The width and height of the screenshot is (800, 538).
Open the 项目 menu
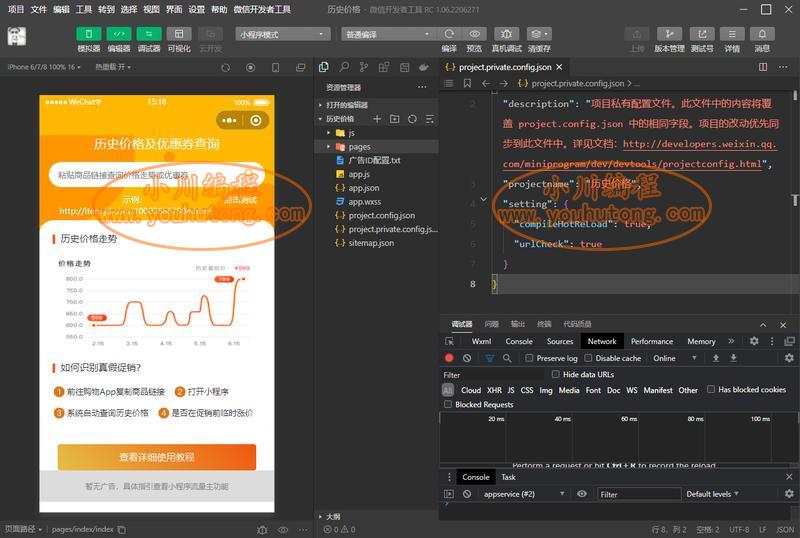[x=16, y=9]
